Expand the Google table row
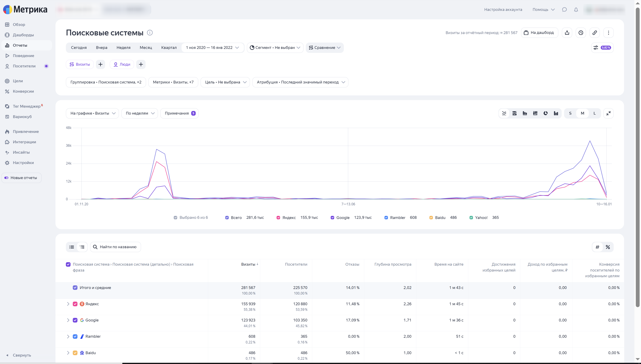Viewport: 641px width, 364px height. 68,320
